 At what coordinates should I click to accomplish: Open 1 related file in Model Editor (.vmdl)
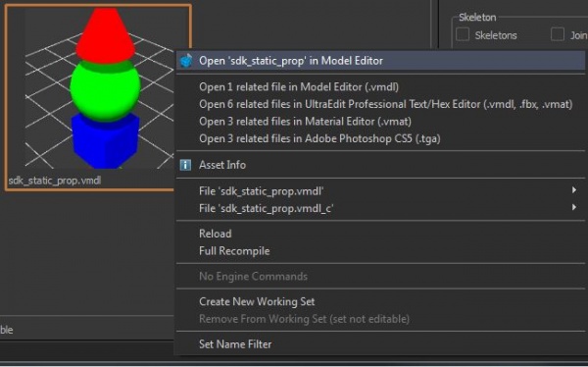(380, 86)
